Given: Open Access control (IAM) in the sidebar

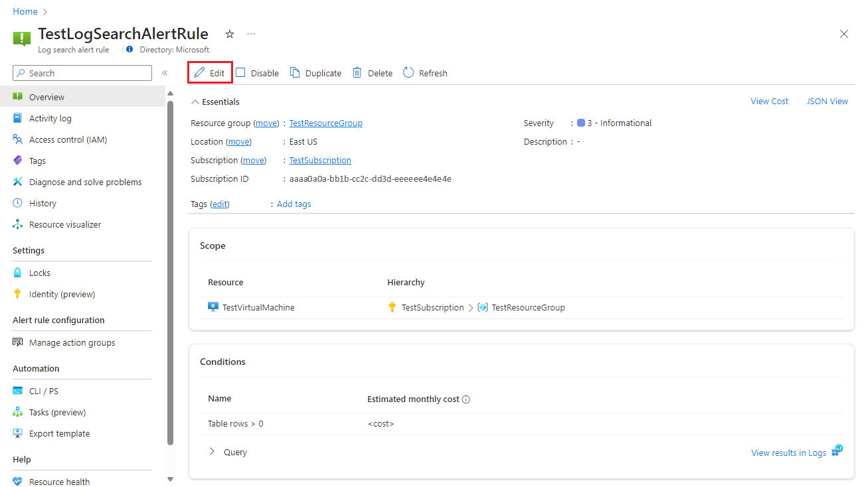Looking at the screenshot, I should (x=69, y=139).
